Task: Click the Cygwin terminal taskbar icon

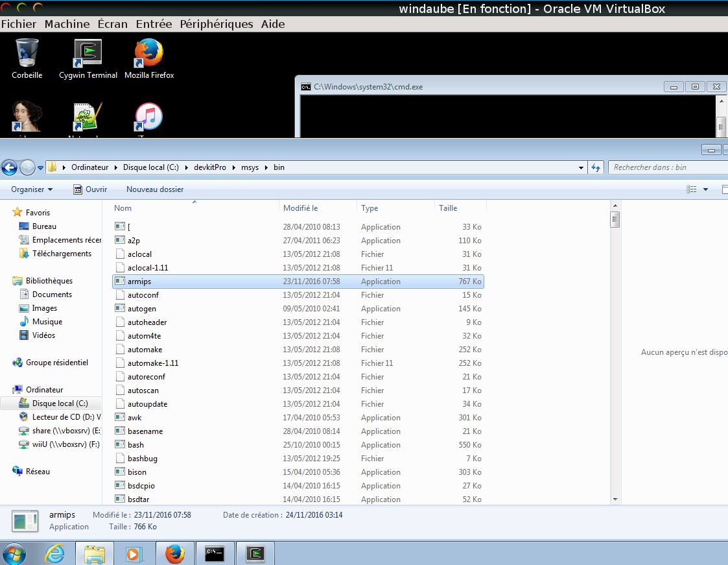Action: click(x=255, y=554)
